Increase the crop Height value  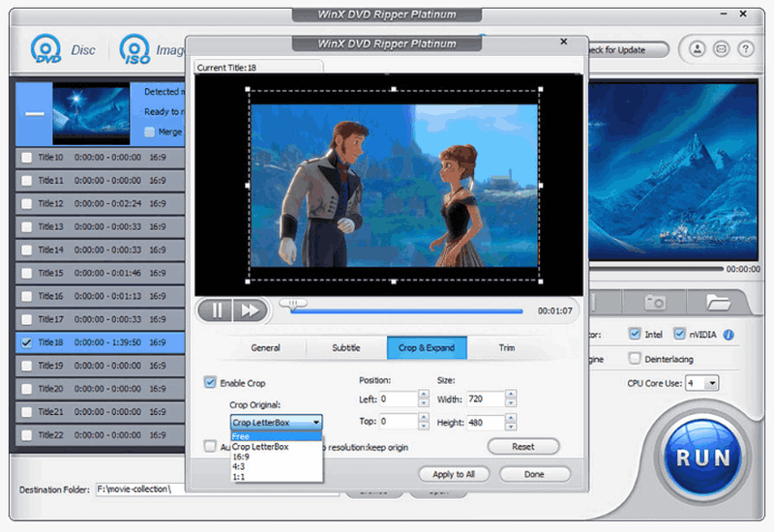(512, 418)
